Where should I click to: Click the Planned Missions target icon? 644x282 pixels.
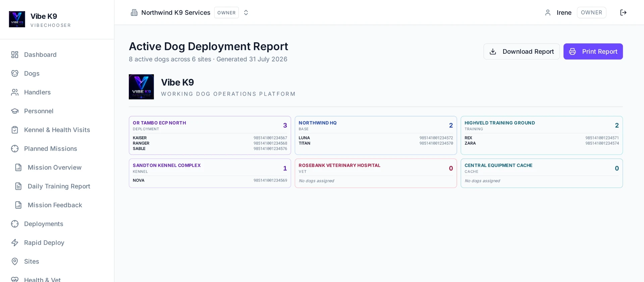(x=15, y=149)
